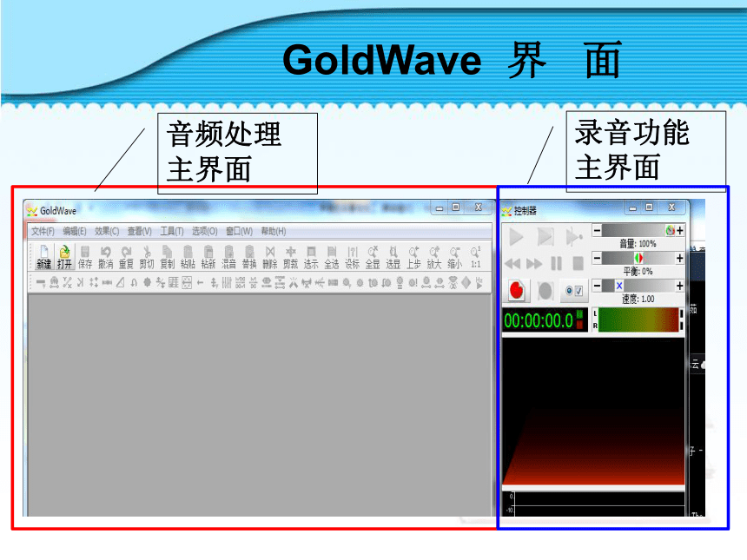Click the 全显 (Show All) zoom icon

373,257
